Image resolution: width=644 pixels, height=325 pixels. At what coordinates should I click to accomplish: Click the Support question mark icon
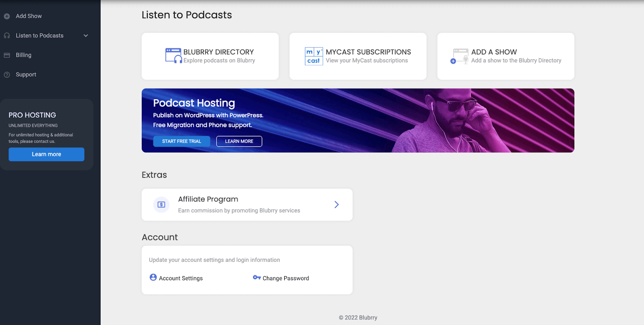(7, 75)
